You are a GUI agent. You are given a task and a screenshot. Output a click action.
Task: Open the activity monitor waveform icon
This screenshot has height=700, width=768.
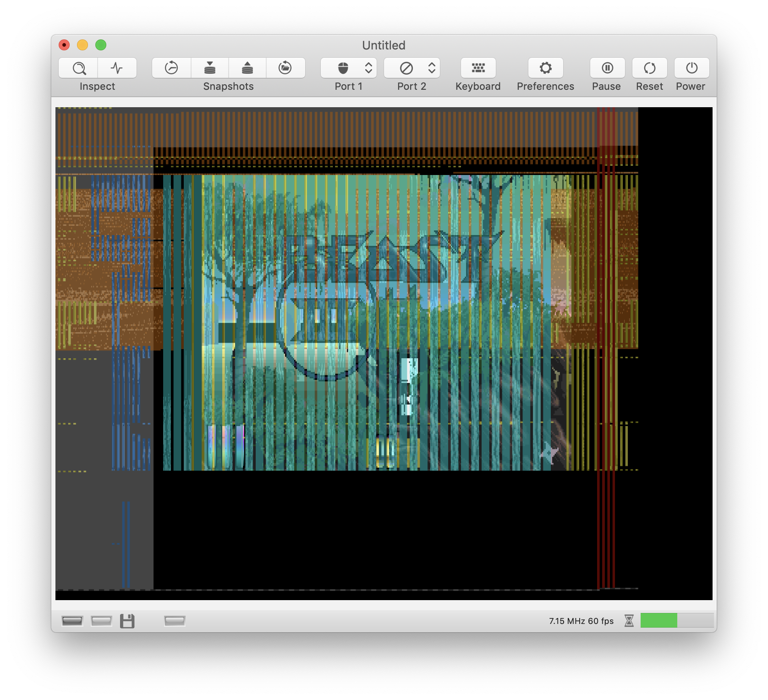tap(117, 68)
